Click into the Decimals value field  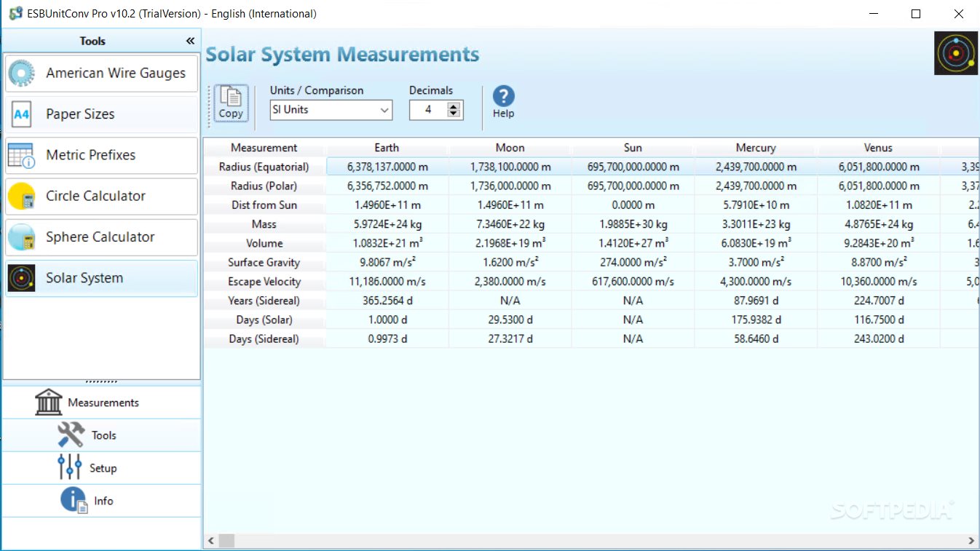pos(428,110)
